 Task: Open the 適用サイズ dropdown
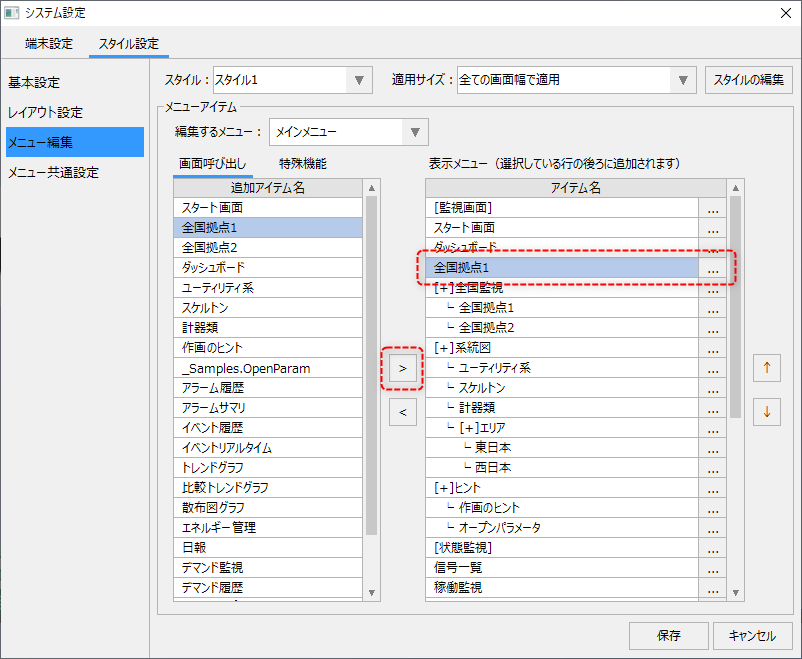(x=576, y=80)
